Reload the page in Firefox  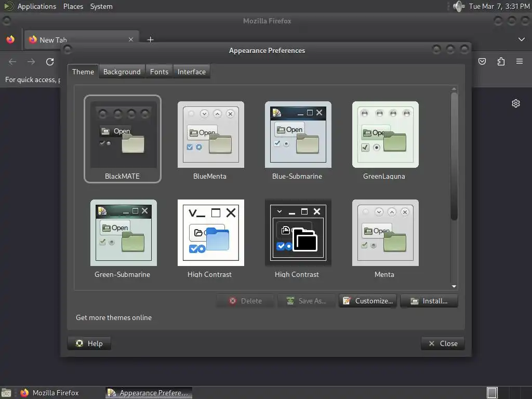pos(50,62)
